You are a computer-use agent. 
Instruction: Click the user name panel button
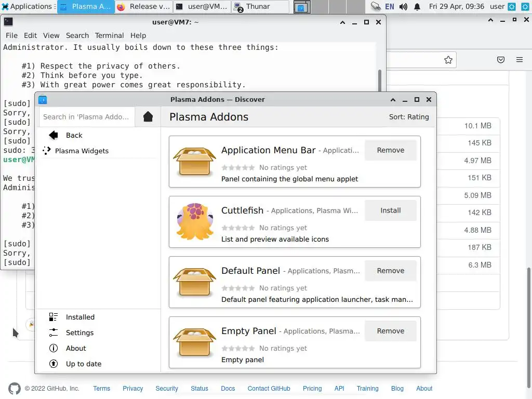(497, 6)
